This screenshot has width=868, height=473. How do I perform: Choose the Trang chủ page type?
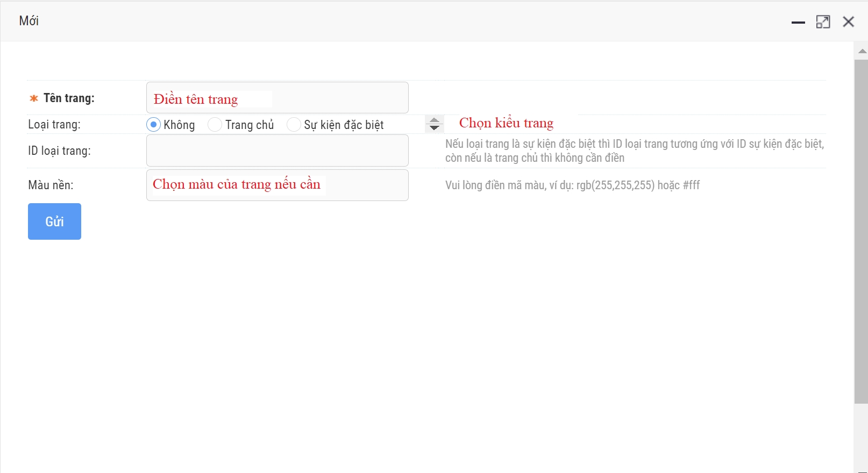coord(215,125)
